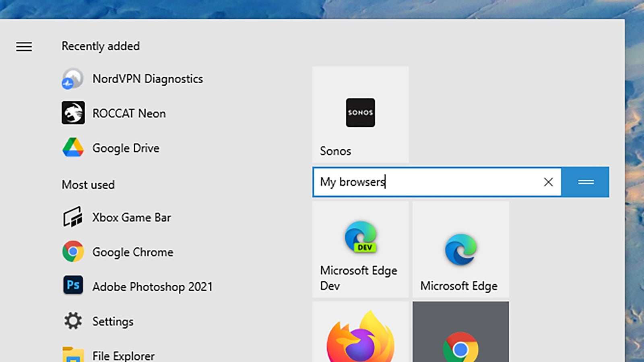Viewport: 644px width, 362px height.
Task: Open Xbox Game Bar
Action: click(132, 218)
